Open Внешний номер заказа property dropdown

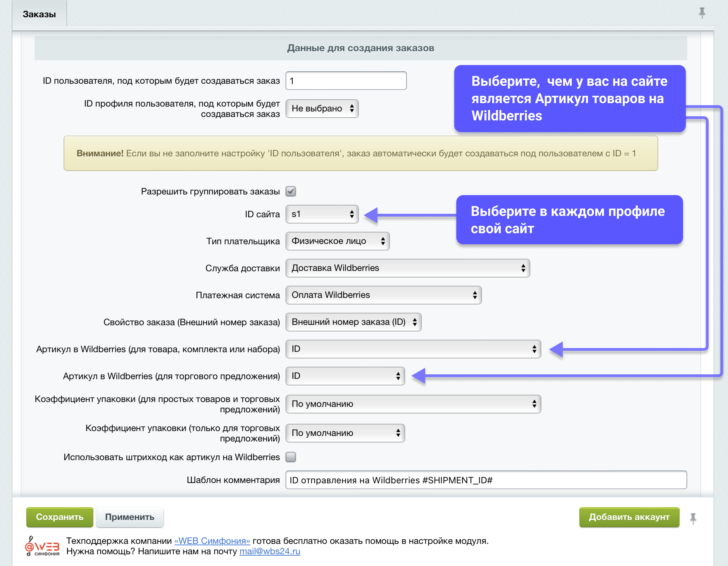coord(353,322)
